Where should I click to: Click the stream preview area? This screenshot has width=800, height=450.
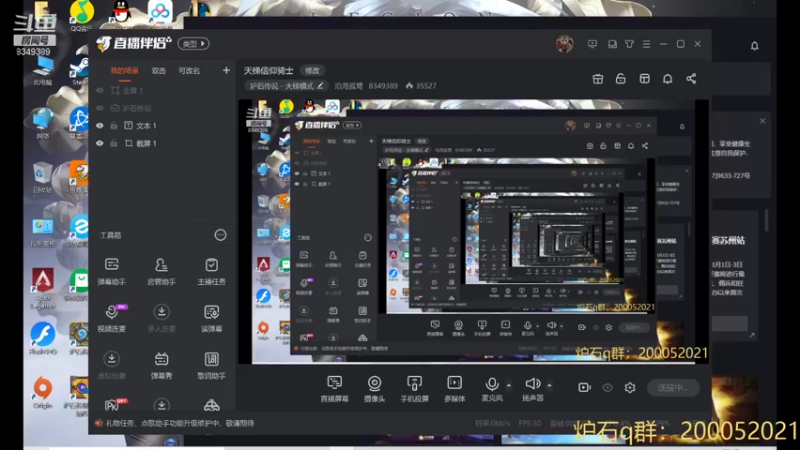(473, 232)
